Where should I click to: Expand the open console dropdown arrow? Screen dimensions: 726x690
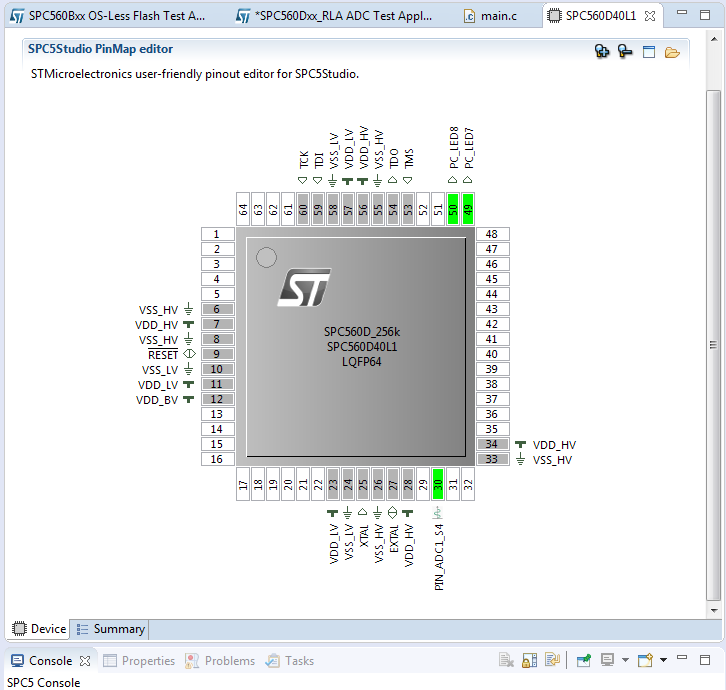663,660
